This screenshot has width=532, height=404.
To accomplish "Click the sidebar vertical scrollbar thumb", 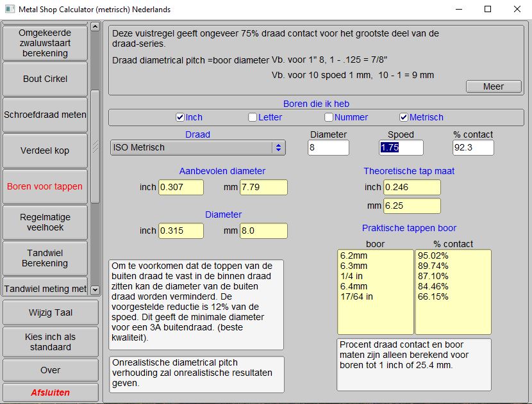I will [x=96, y=147].
